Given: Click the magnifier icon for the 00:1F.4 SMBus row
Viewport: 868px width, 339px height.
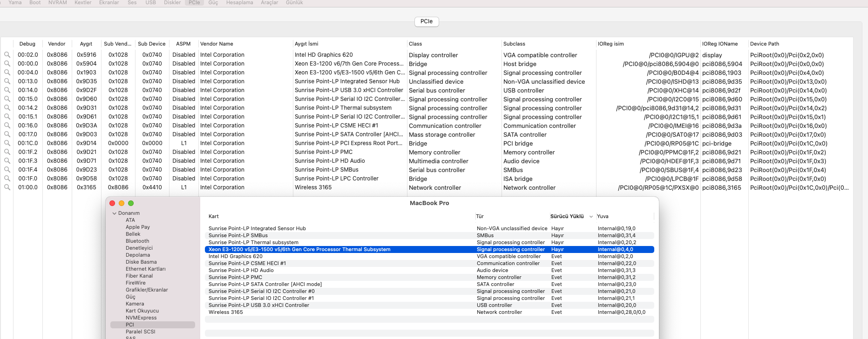Looking at the screenshot, I should pyautogui.click(x=7, y=170).
